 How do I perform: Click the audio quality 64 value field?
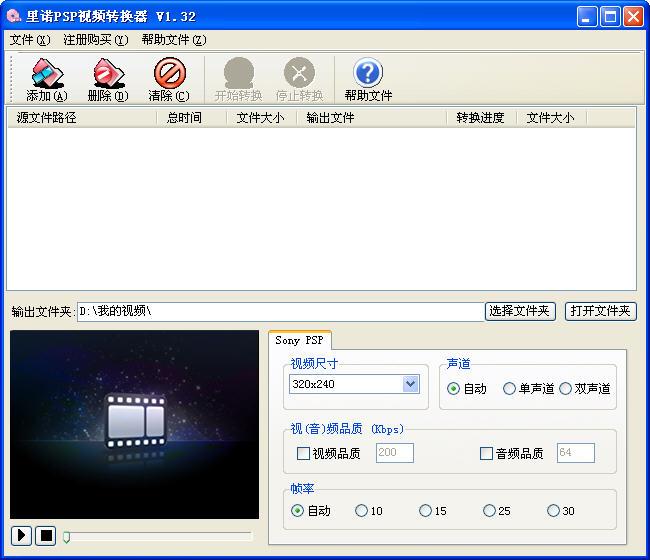tap(576, 453)
